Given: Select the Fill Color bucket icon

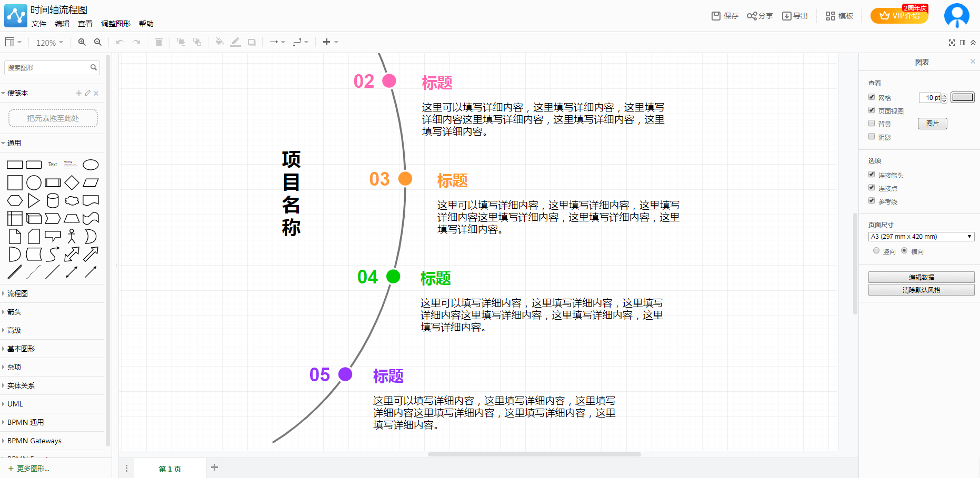Looking at the screenshot, I should 219,42.
